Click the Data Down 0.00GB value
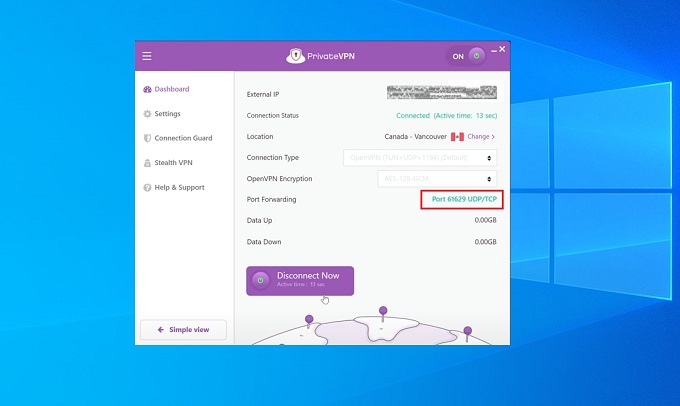 pos(485,242)
